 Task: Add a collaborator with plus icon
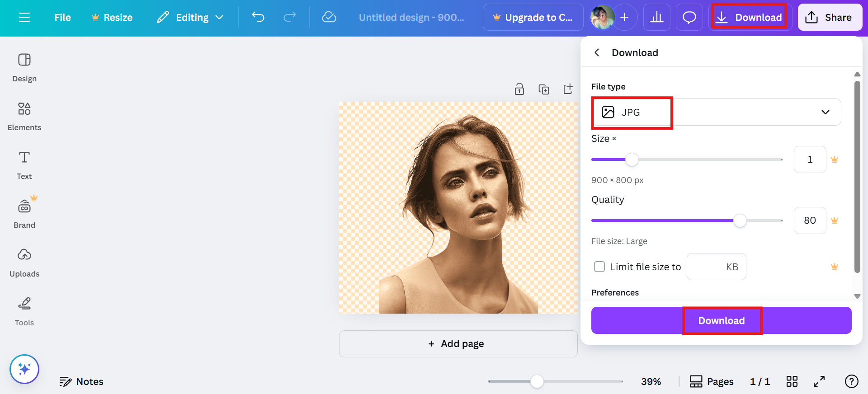pos(624,17)
